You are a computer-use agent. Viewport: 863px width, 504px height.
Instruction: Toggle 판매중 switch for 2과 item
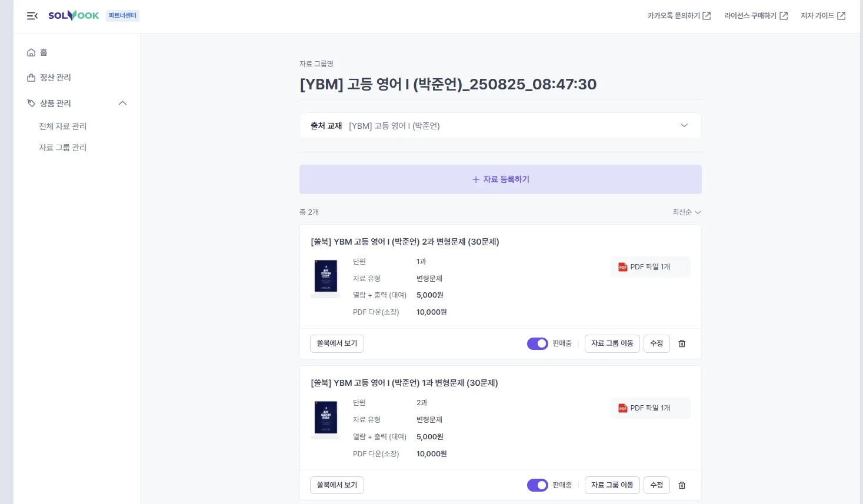click(538, 343)
